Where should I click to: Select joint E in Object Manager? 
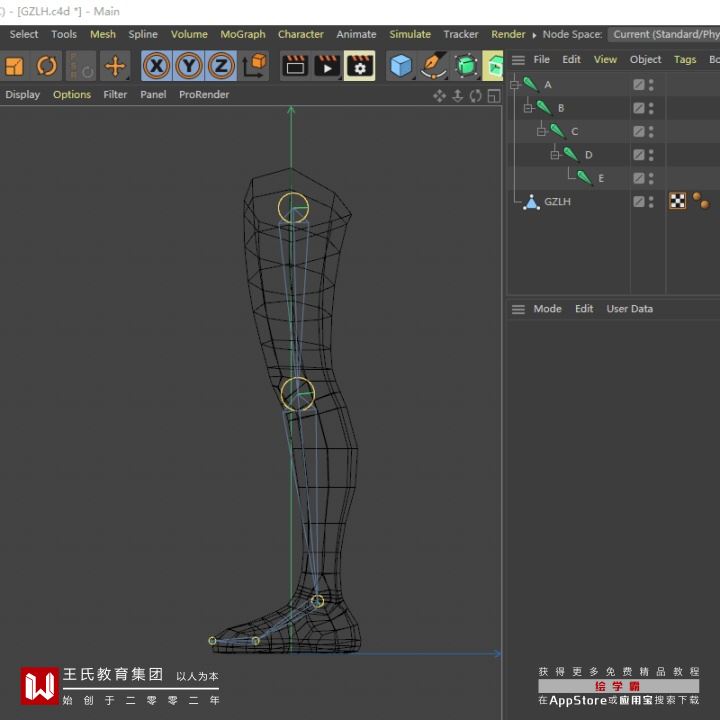[x=601, y=179]
